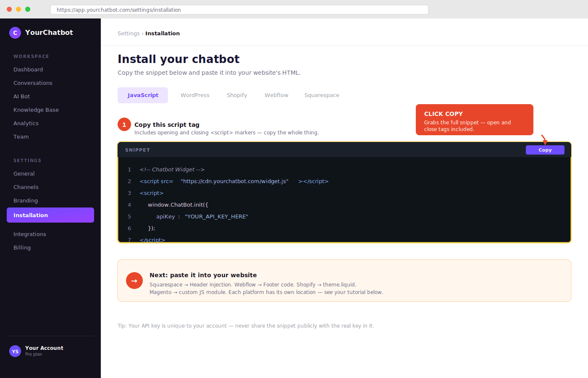Open the Settings breadcrumb link

(129, 33)
